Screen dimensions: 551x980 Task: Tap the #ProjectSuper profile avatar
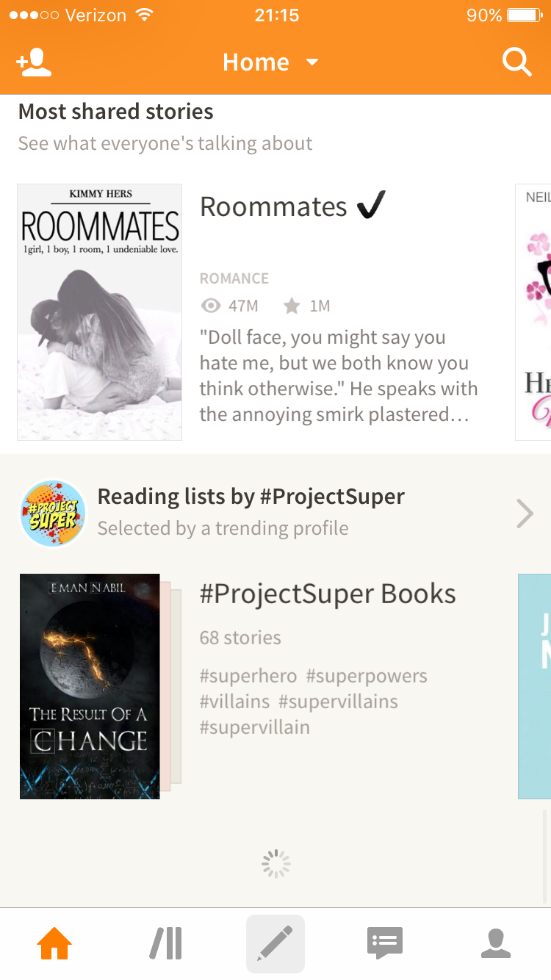(53, 514)
